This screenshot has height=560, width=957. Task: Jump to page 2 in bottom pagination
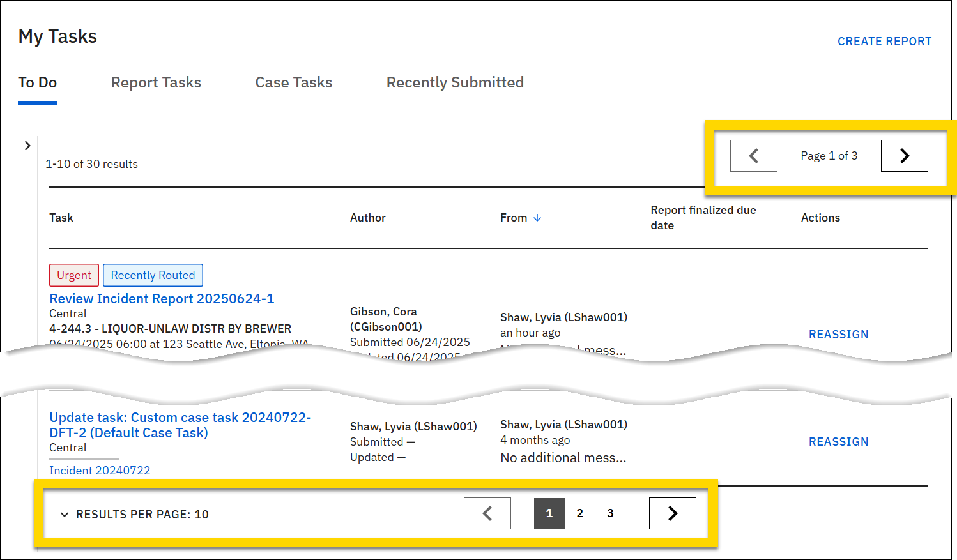(579, 513)
